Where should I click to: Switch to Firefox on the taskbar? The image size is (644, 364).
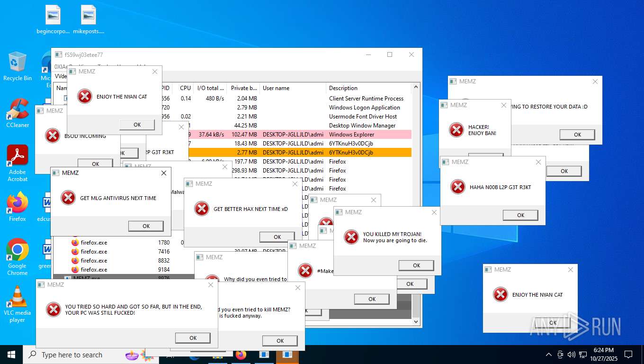click(241, 355)
